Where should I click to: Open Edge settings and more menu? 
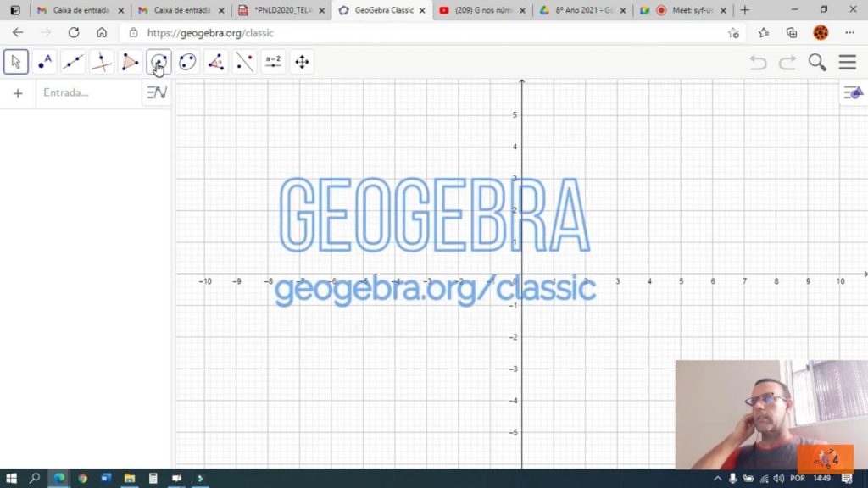coord(849,33)
